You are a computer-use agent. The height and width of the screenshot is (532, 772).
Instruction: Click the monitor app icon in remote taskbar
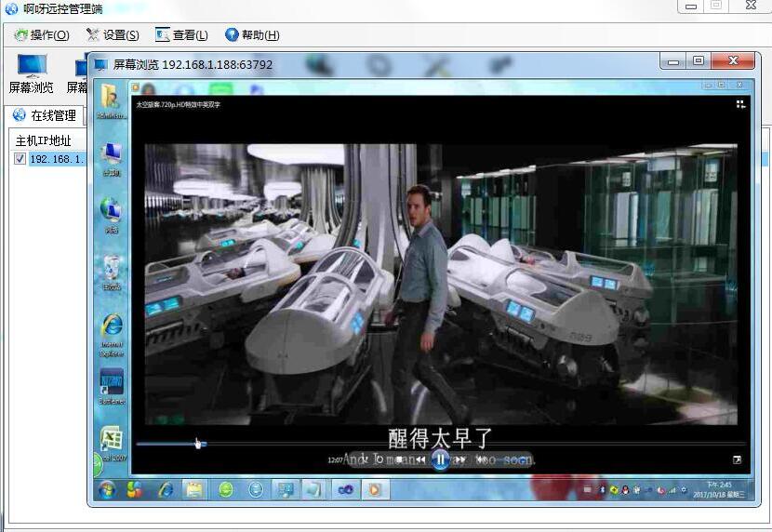click(x=286, y=489)
